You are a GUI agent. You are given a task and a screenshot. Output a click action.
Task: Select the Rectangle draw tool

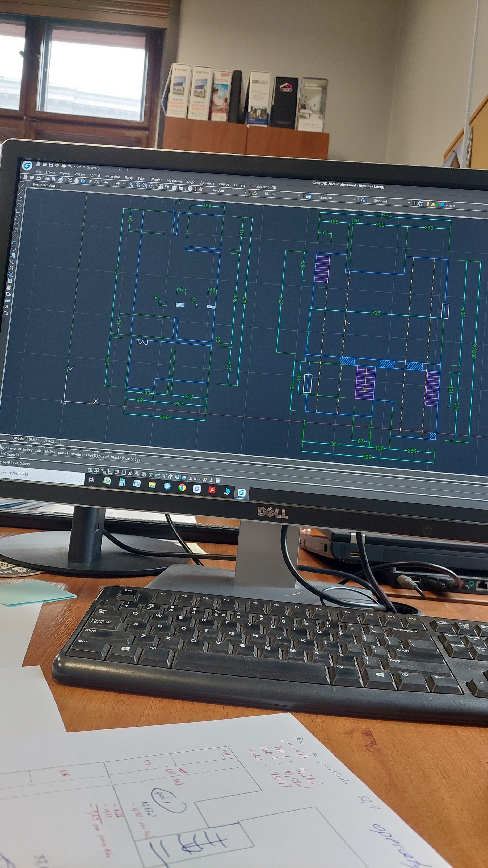coord(18,212)
